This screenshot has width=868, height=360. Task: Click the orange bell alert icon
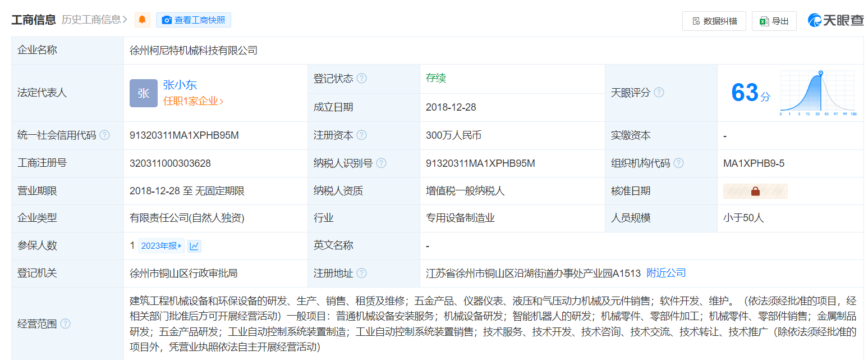pos(143,20)
